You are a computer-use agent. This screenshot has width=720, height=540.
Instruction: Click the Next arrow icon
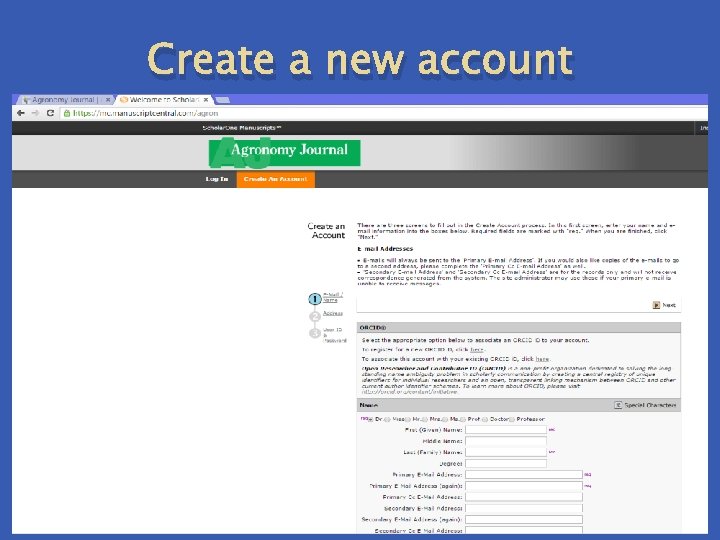pyautogui.click(x=656, y=305)
